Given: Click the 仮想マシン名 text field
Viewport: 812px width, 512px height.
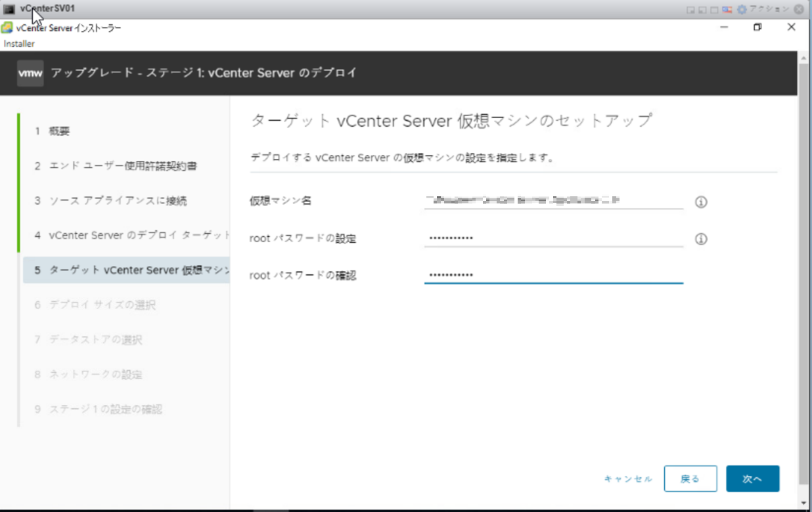Looking at the screenshot, I should (x=553, y=200).
